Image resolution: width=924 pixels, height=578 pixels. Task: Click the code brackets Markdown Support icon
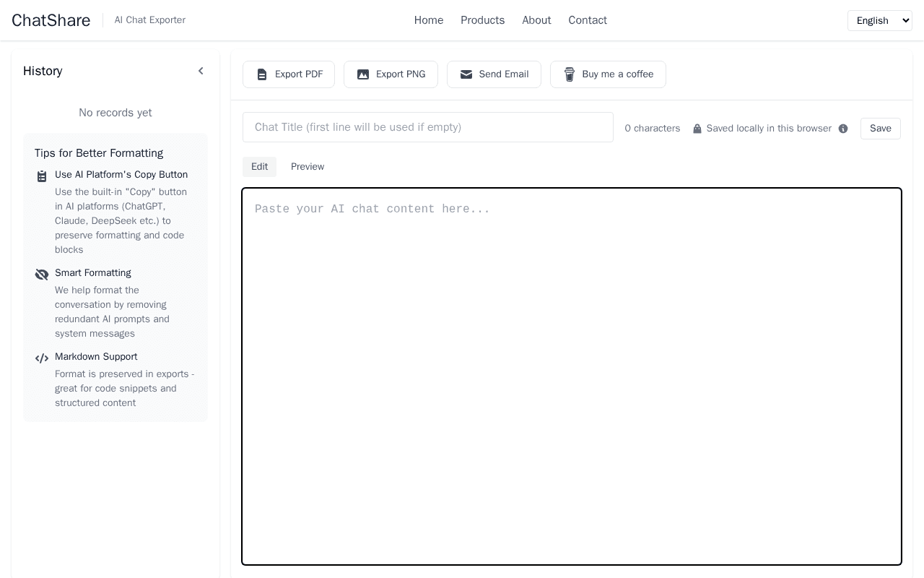click(x=42, y=358)
